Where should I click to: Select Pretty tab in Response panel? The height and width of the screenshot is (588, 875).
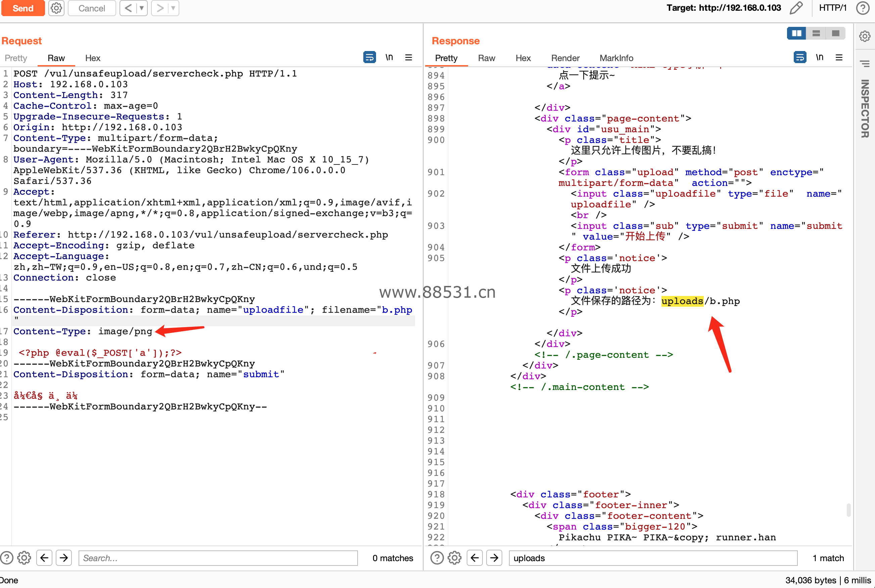pos(446,58)
